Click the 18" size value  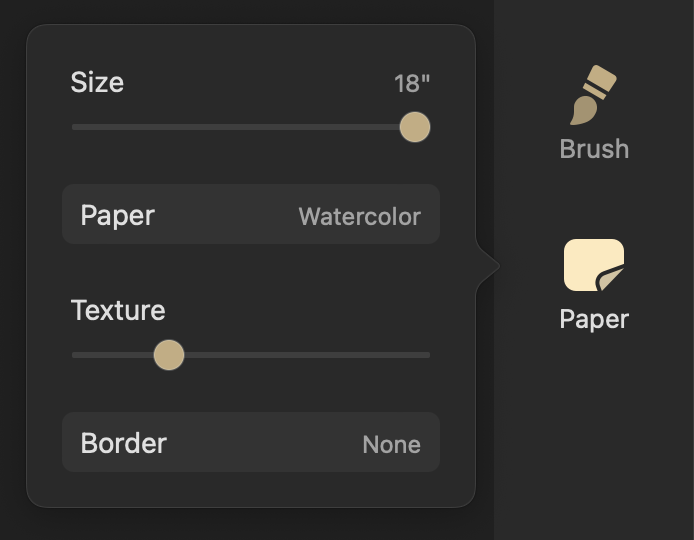click(412, 84)
